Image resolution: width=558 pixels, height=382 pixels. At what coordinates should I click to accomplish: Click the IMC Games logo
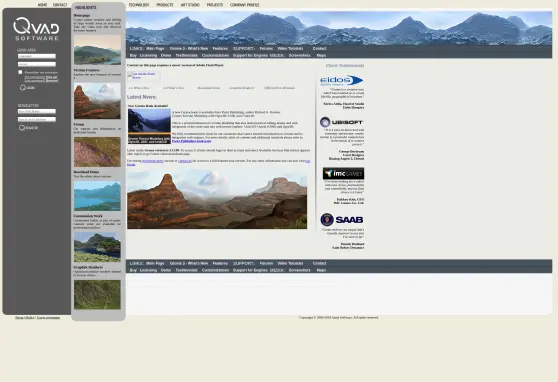[x=343, y=173]
